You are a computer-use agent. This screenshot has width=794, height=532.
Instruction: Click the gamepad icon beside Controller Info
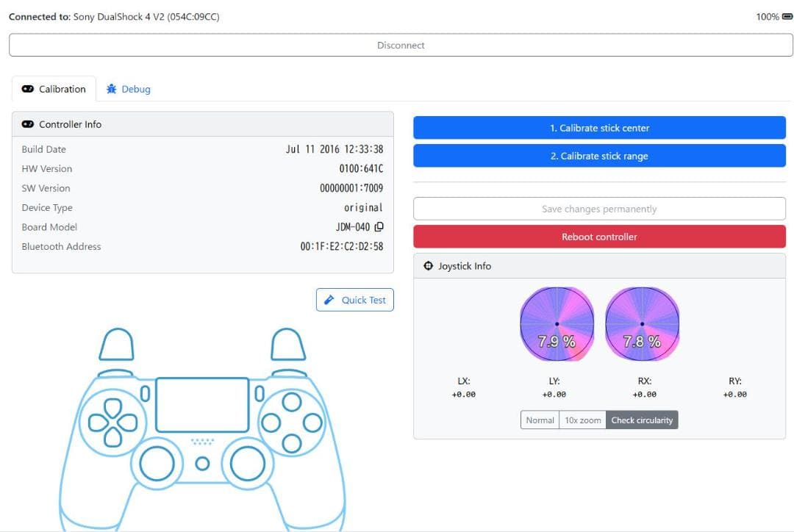(28, 124)
